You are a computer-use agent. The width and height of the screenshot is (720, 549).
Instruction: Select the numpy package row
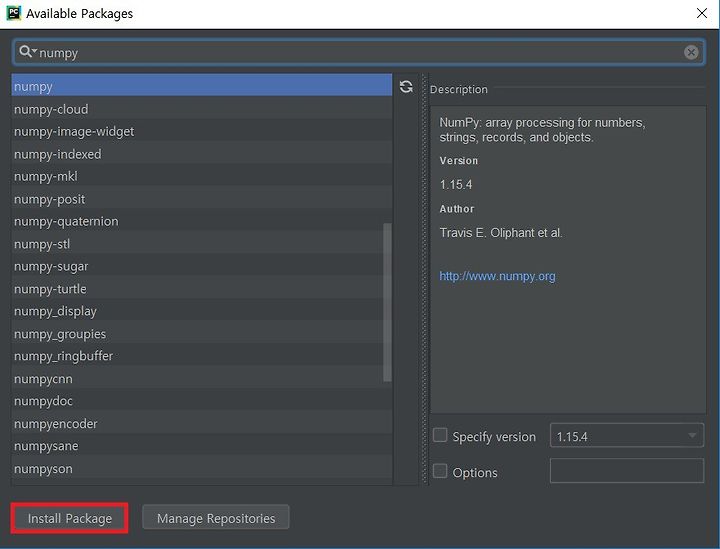click(x=202, y=86)
